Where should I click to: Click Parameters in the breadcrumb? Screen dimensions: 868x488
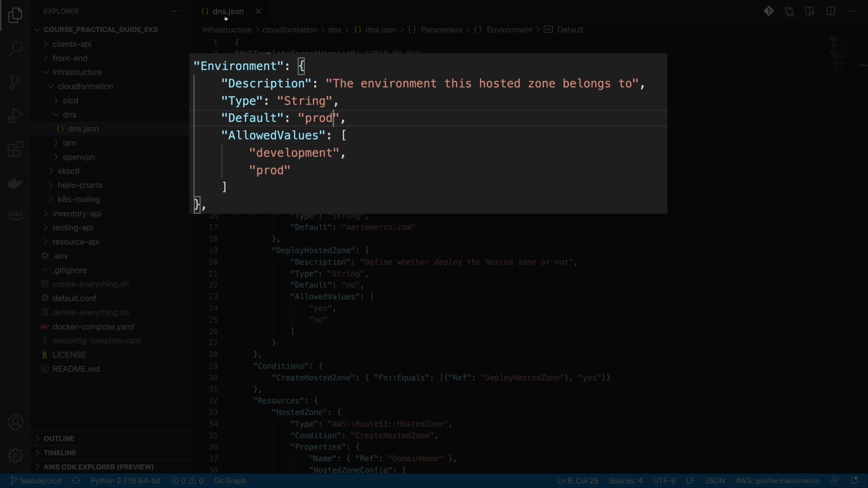coord(441,30)
